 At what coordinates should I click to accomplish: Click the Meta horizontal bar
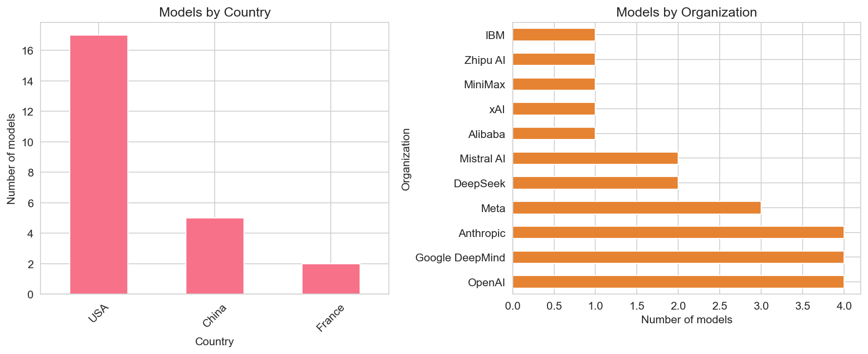[x=636, y=208]
